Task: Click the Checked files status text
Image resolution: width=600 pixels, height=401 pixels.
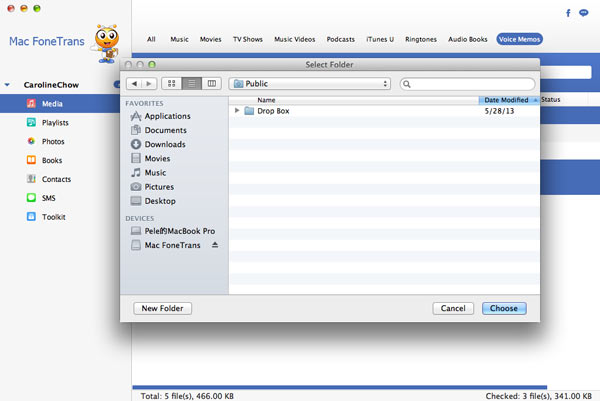Action: [538, 396]
